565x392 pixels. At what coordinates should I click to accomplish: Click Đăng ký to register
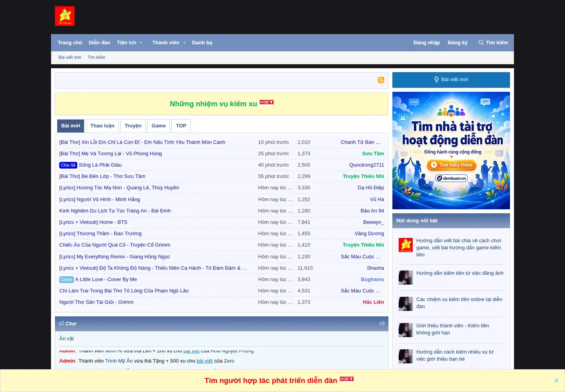click(457, 43)
